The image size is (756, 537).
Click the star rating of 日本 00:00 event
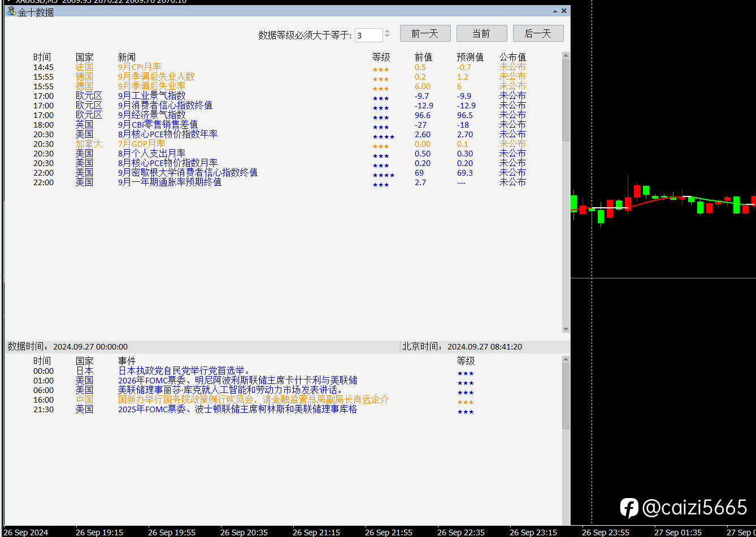[x=465, y=373]
